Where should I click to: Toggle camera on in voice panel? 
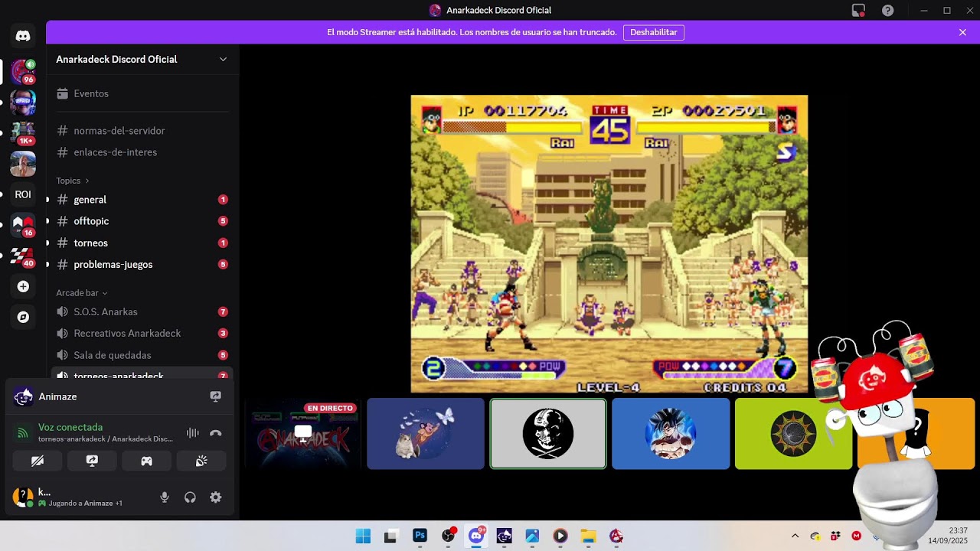38,461
